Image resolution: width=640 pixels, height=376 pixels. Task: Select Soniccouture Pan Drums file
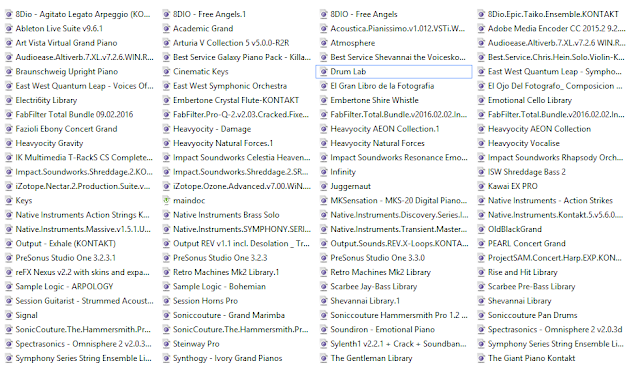click(x=533, y=315)
